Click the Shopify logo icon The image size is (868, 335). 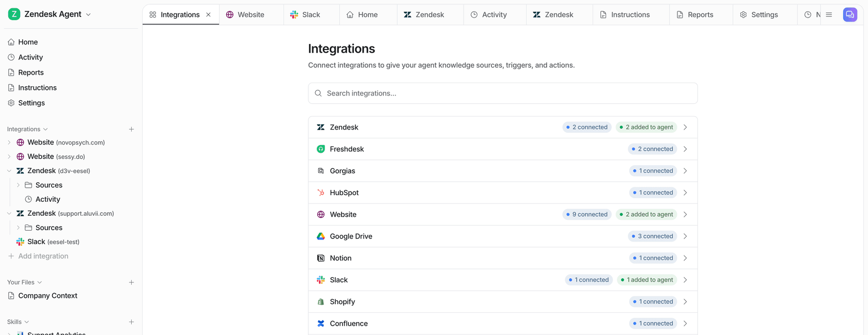click(x=321, y=302)
